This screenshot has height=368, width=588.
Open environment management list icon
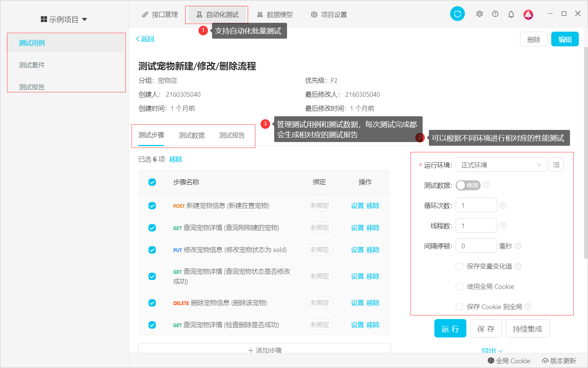[x=556, y=165]
